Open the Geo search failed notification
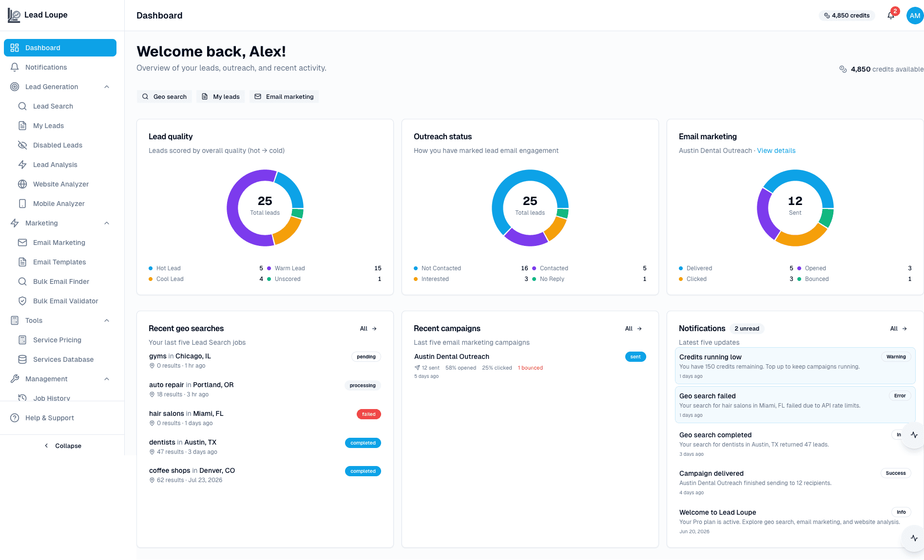924x560 pixels. (x=795, y=405)
